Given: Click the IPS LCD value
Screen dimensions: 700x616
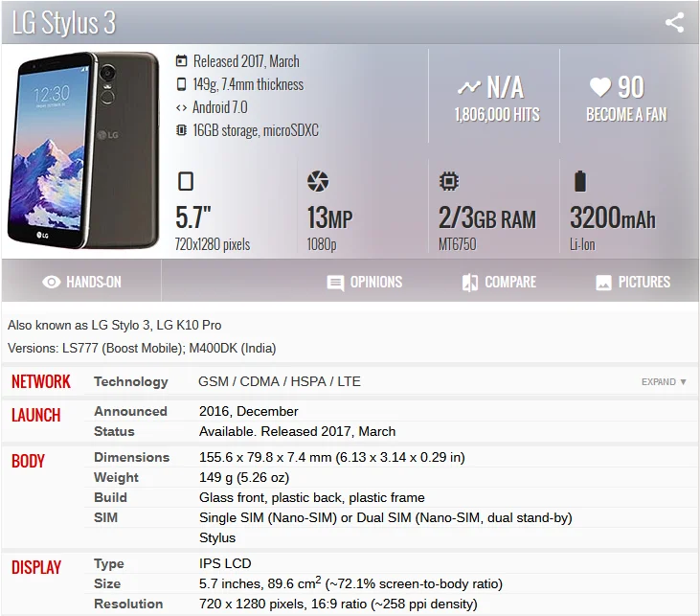Looking at the screenshot, I should click(x=225, y=563).
